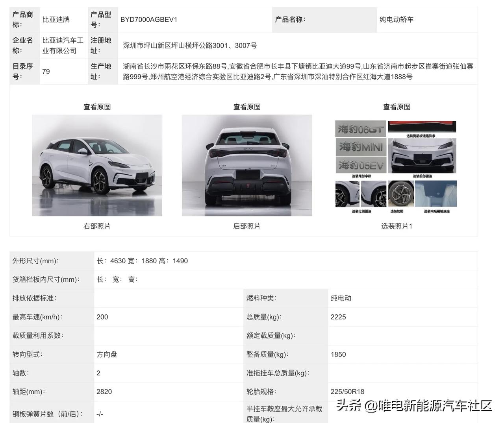The width and height of the screenshot is (504, 423).
Task: Click the 选装照片1 caption
Action: coord(397,226)
